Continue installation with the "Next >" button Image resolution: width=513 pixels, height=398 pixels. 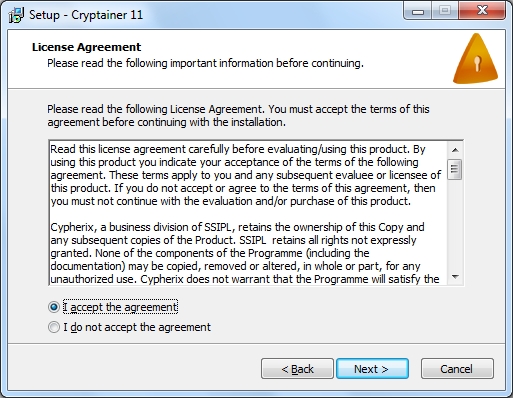click(372, 369)
